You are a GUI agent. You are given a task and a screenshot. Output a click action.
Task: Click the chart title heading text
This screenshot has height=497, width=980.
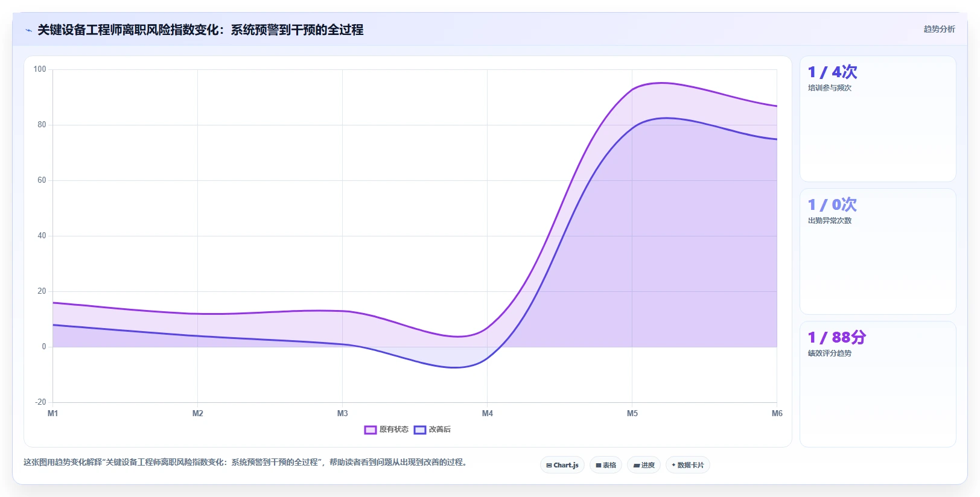pyautogui.click(x=200, y=30)
